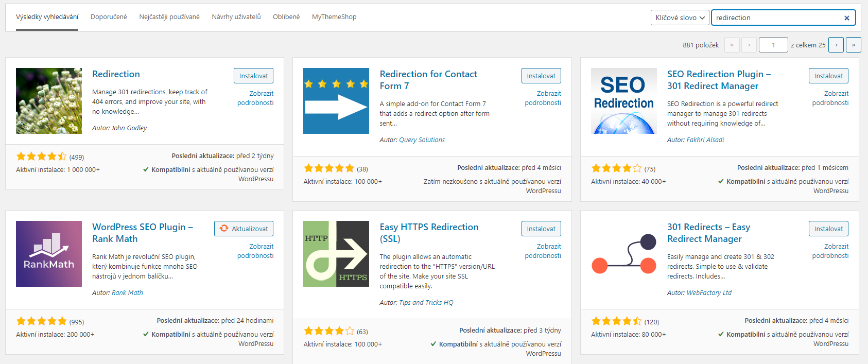Switch to the Návrhy uživatelů tab
868x364 pixels.
coord(236,17)
